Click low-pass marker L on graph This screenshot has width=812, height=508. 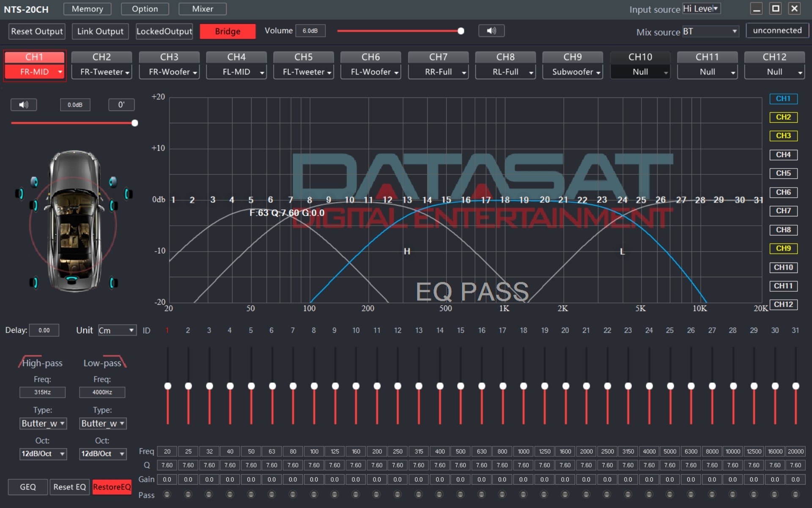622,251
